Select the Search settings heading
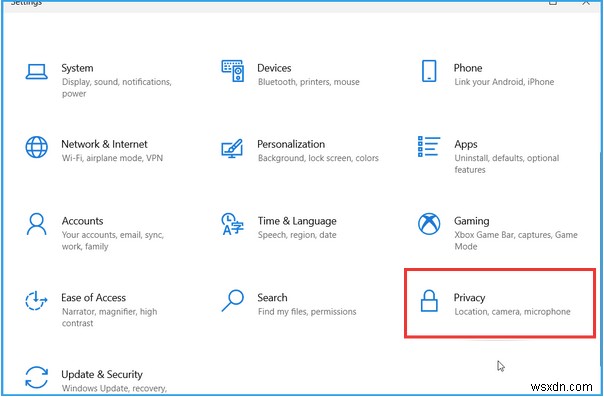This screenshot has height=397, width=604. coord(272,298)
